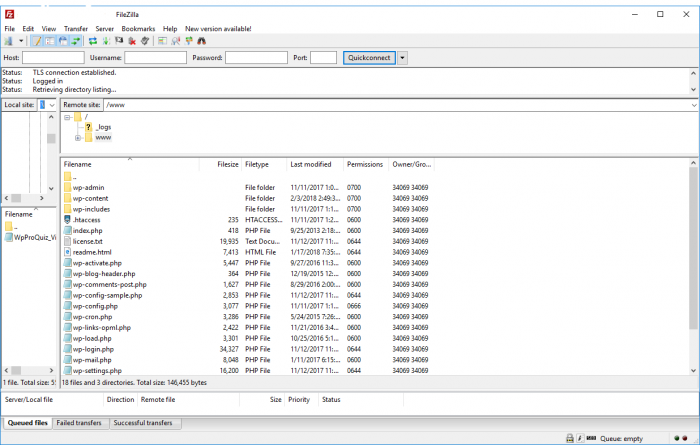Toggle the message log display icon
This screenshot has width=700, height=445.
[37, 41]
